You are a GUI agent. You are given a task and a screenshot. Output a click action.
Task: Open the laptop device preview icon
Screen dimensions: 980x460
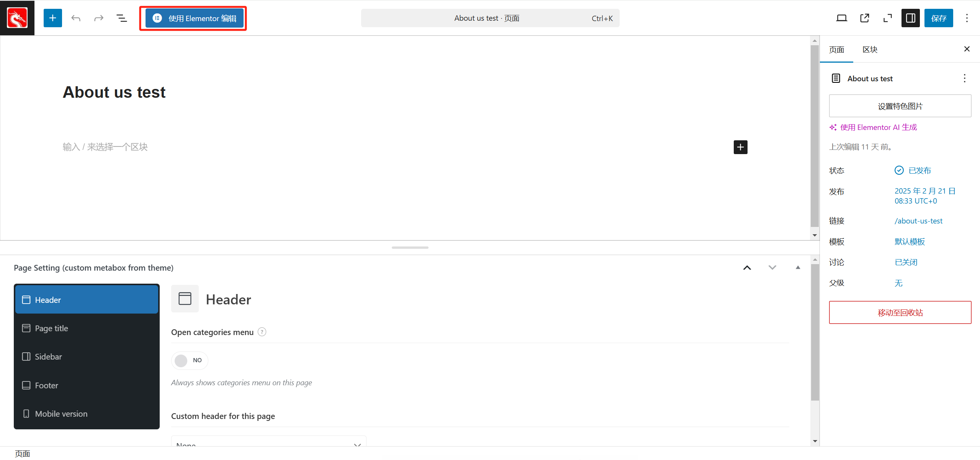(x=841, y=18)
